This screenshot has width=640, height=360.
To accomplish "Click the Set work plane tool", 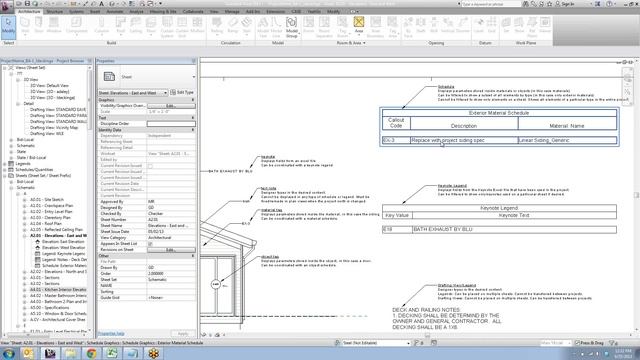I will 506,25.
